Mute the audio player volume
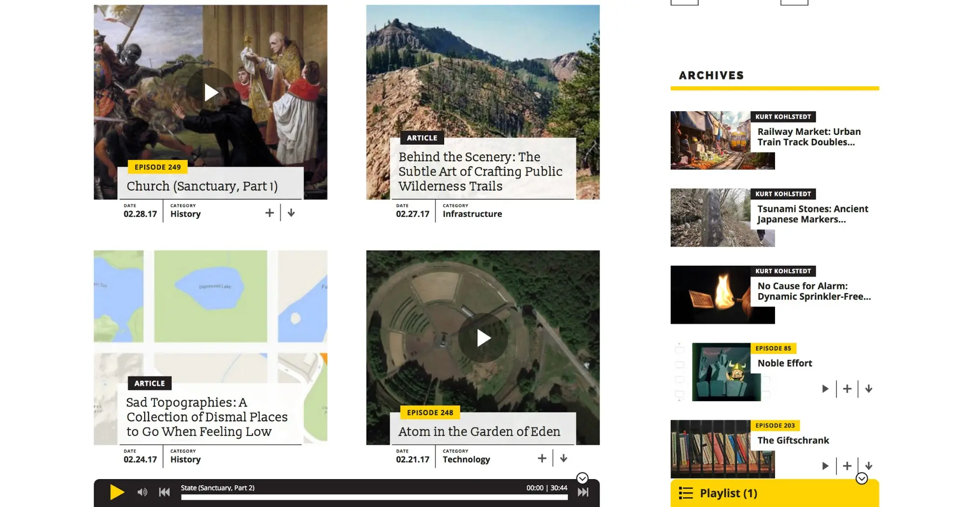 [142, 492]
